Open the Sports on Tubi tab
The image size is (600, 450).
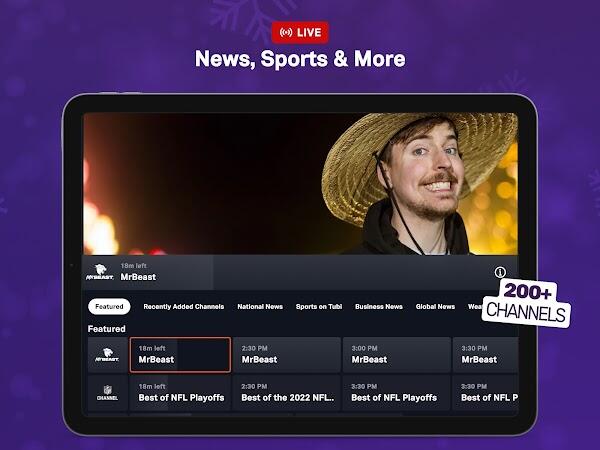[x=319, y=307]
